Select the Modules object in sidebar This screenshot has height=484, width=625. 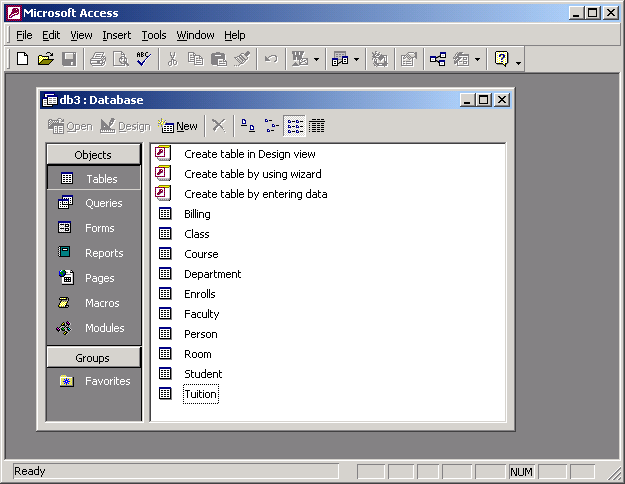pos(66,328)
